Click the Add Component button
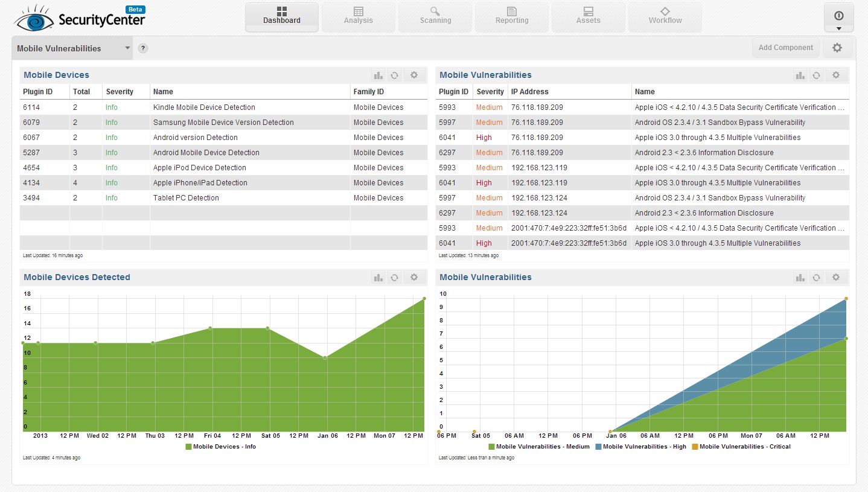868x492 pixels. pos(785,48)
